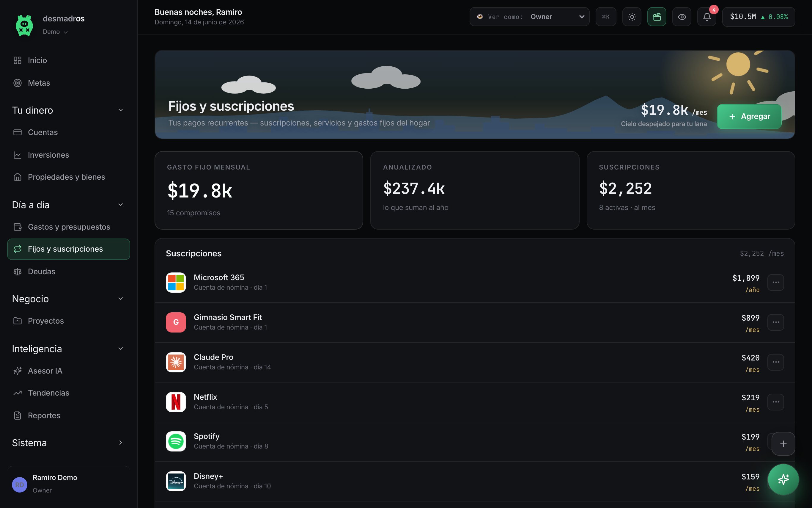Viewport: 812px width, 508px height.
Task: Open Reportes page
Action: (x=68, y=416)
